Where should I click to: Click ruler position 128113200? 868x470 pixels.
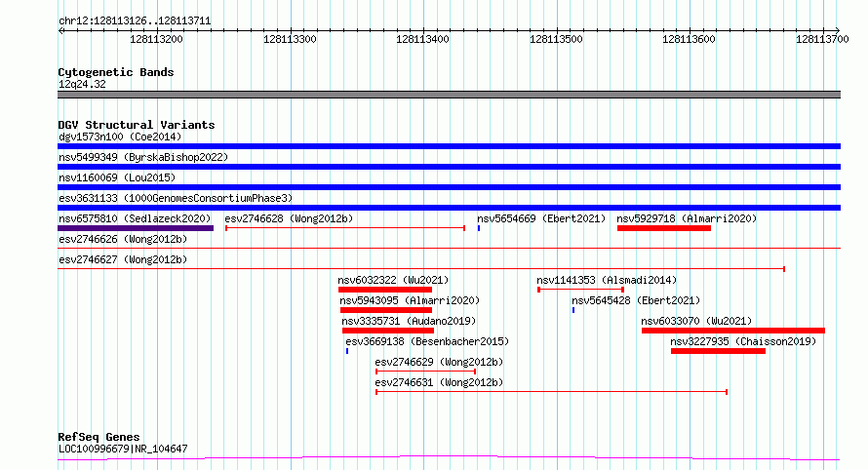click(156, 39)
